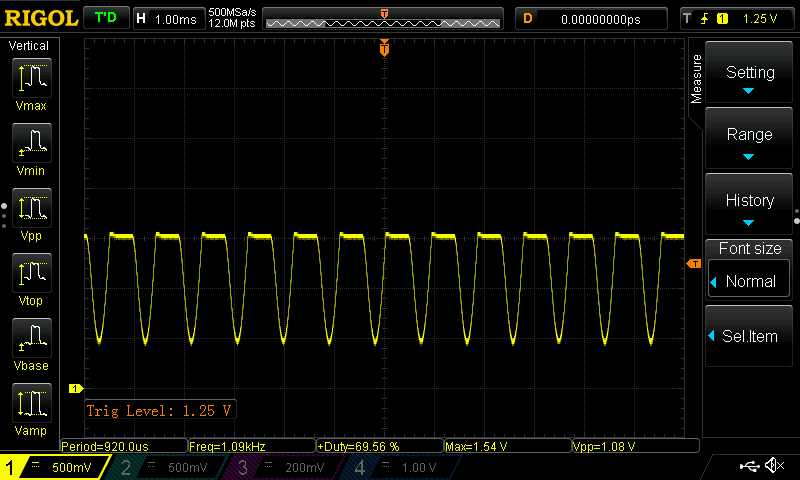The image size is (800, 480).
Task: Toggle the muted beeper sound icon
Action: 774,465
